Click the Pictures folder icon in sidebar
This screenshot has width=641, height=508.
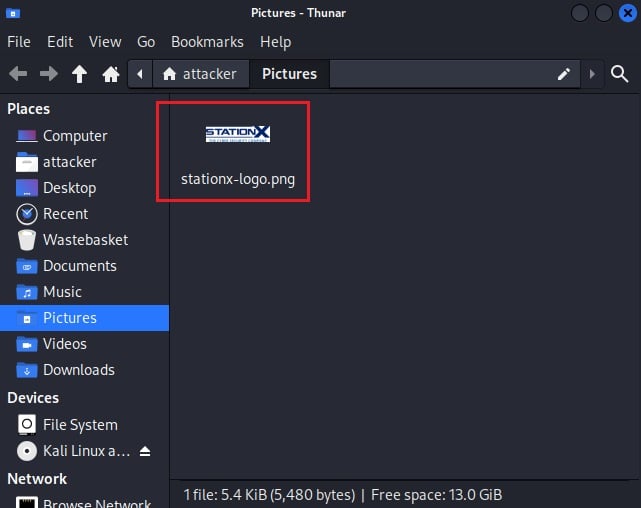(x=27, y=318)
